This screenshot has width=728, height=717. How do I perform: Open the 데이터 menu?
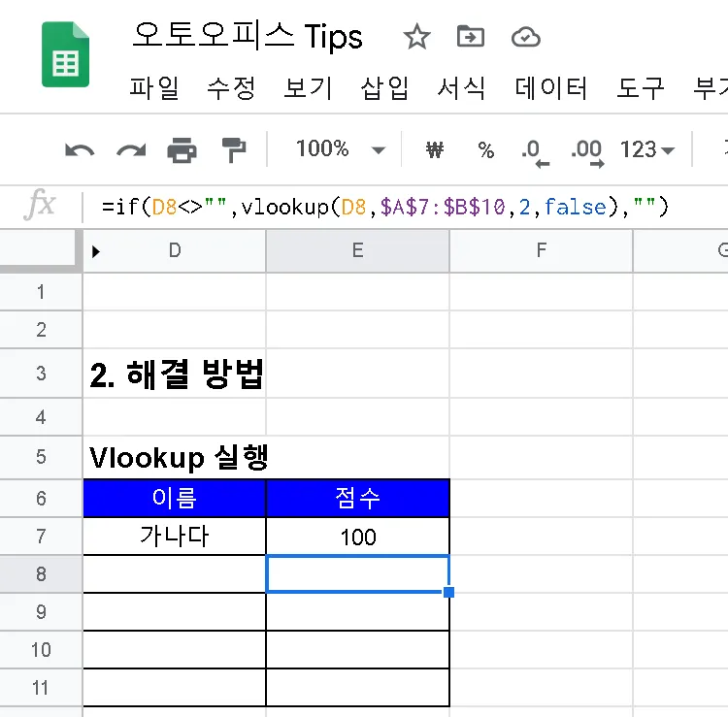click(x=551, y=87)
